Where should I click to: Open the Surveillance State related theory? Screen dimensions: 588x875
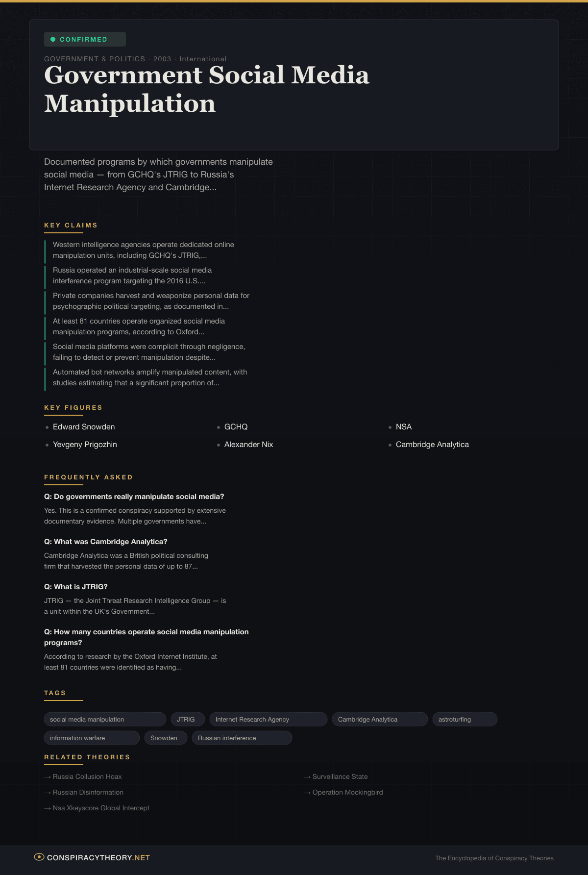point(340,776)
